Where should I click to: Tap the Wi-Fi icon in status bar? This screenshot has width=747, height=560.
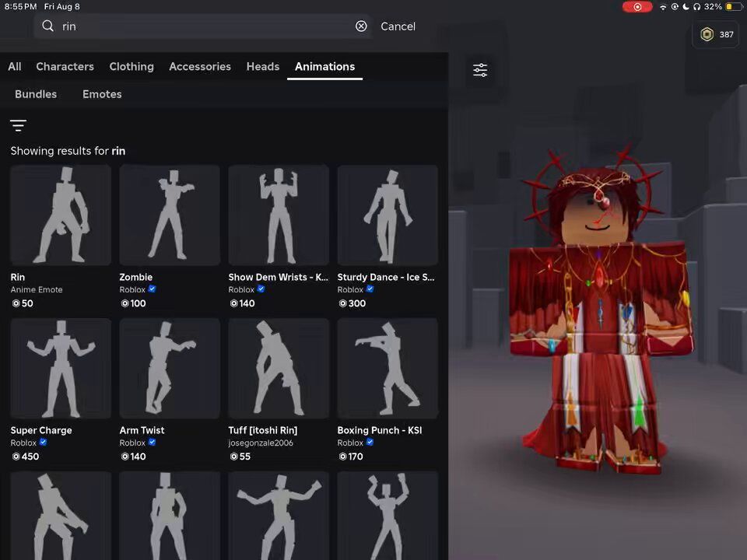663,7
